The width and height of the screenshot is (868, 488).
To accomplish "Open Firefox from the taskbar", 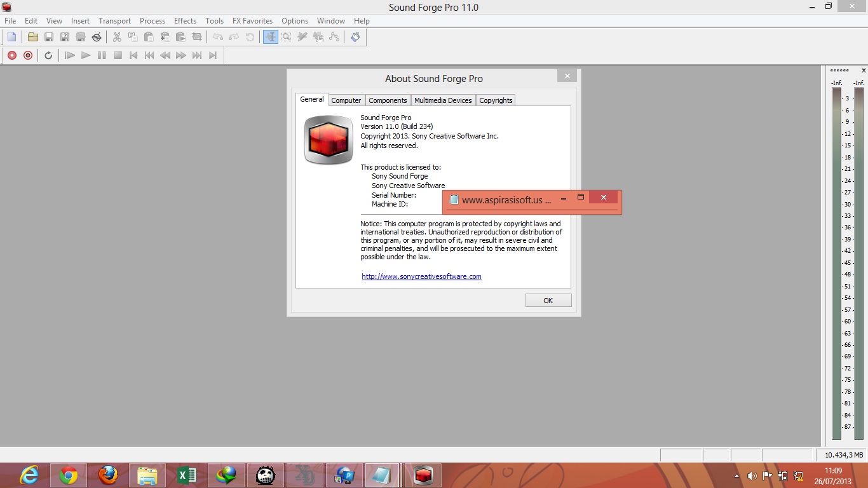I will tap(108, 475).
